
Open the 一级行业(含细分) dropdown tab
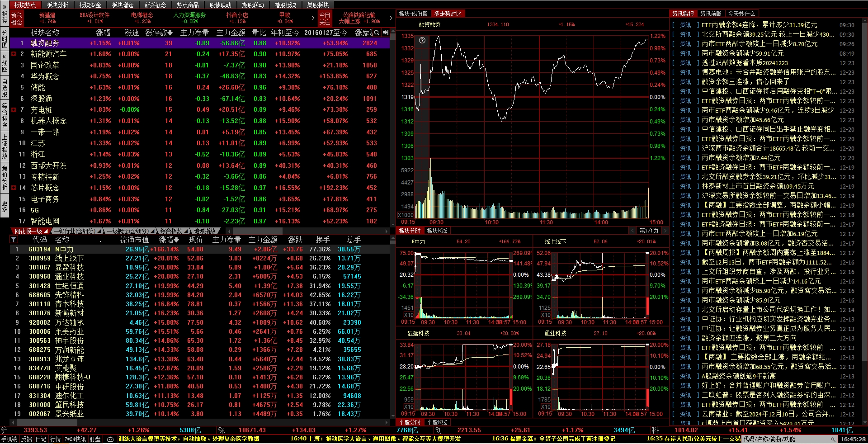pos(77,231)
